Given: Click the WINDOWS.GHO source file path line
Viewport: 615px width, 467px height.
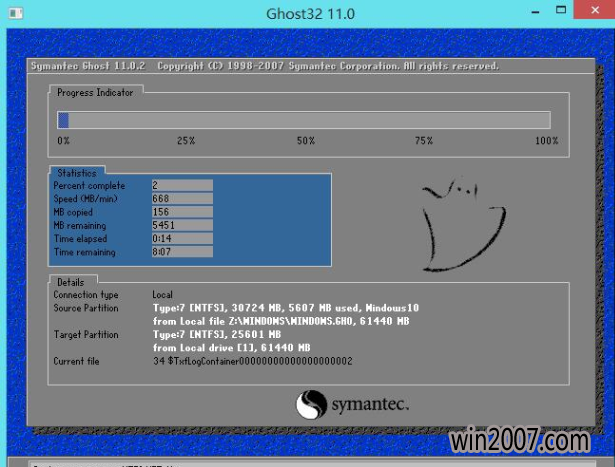Looking at the screenshot, I should point(281,321).
